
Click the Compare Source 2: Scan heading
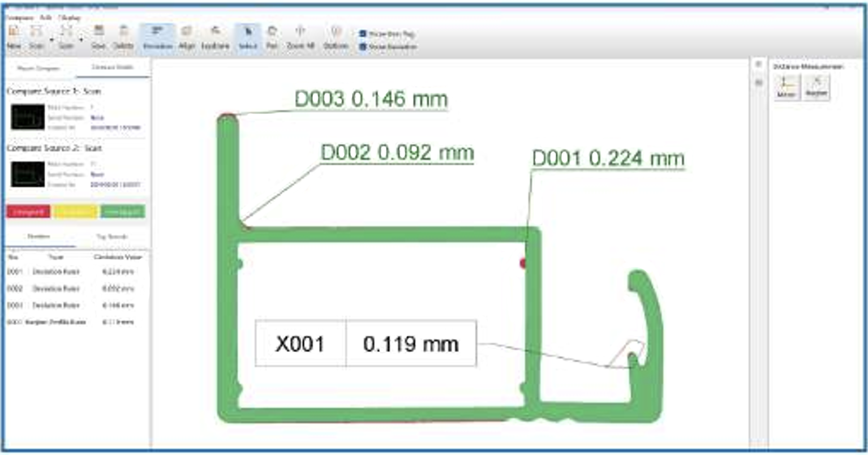(54, 148)
